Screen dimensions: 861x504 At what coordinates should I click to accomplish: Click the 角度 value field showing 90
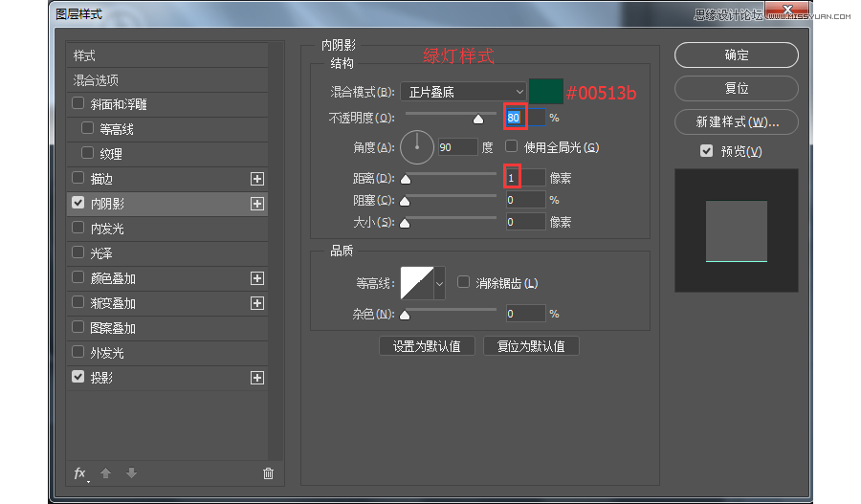[x=457, y=147]
